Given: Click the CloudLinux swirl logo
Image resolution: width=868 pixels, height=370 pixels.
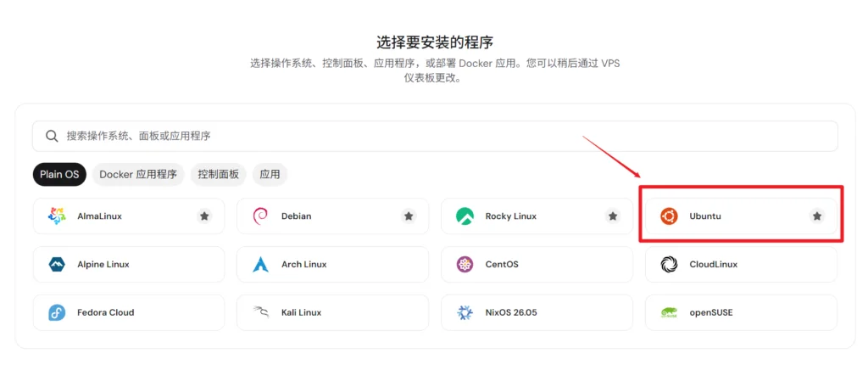Looking at the screenshot, I should coord(670,264).
